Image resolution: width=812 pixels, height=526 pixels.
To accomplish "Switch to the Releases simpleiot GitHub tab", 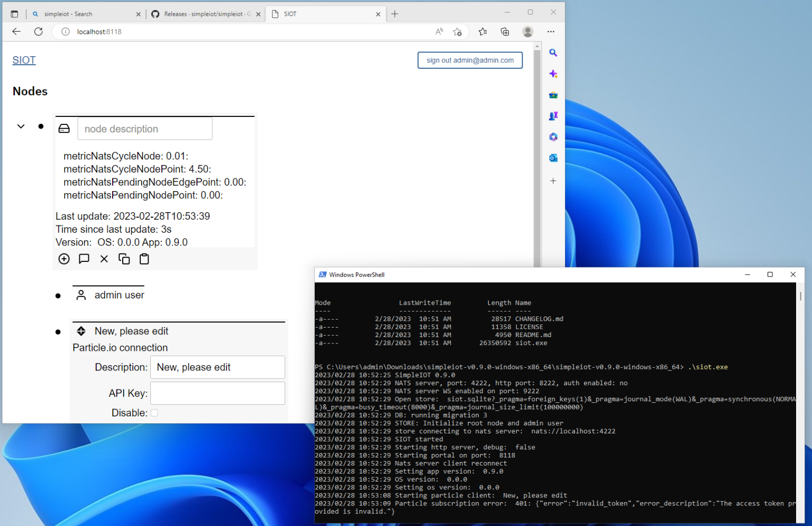I will coord(201,14).
